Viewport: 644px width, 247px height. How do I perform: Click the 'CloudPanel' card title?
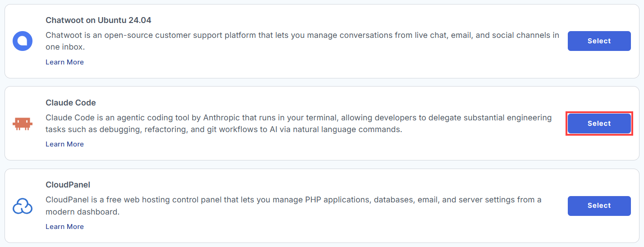(68, 185)
